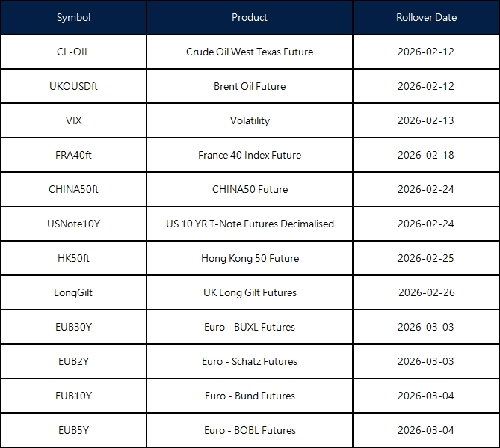Click the 2026-02-26 rollover date
500x448 pixels.
[426, 292]
